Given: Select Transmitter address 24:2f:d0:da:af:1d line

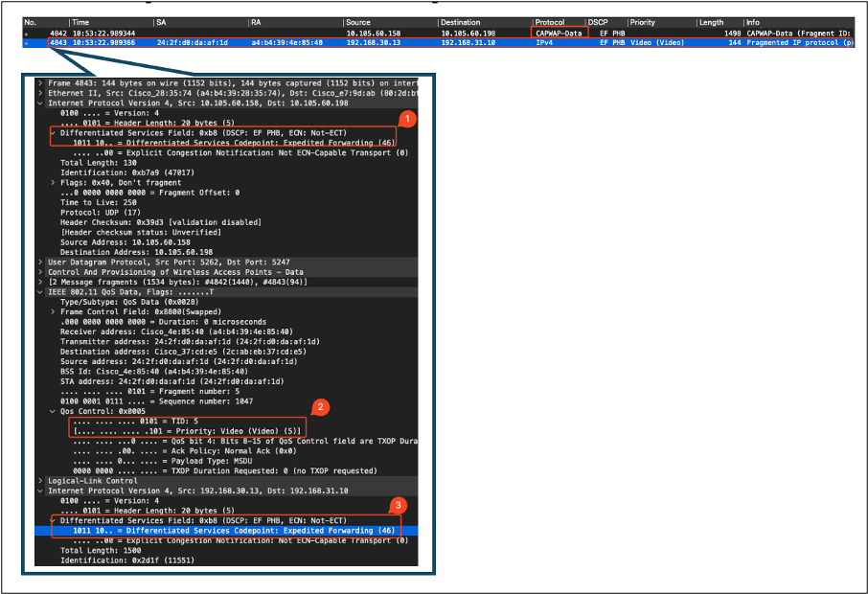Looking at the screenshot, I should (x=190, y=342).
